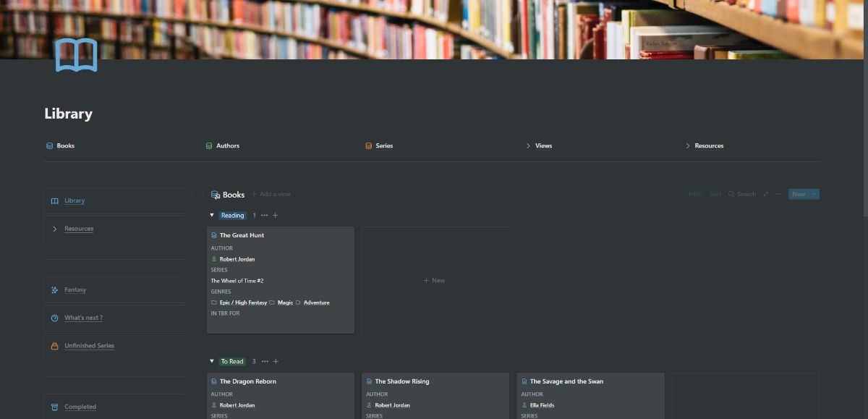
Task: Collapse the Reading group with its triangle
Action: coord(211,215)
